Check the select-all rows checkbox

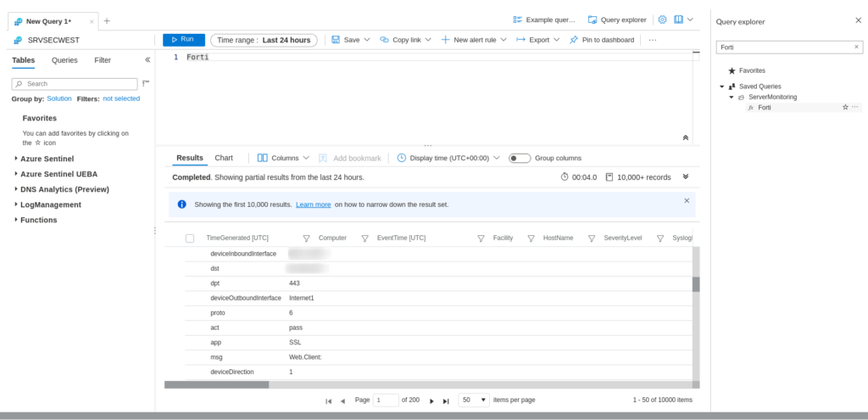(x=190, y=238)
